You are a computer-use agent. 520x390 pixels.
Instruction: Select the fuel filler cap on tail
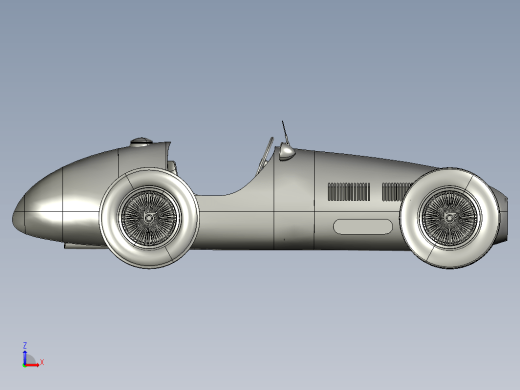[141, 141]
